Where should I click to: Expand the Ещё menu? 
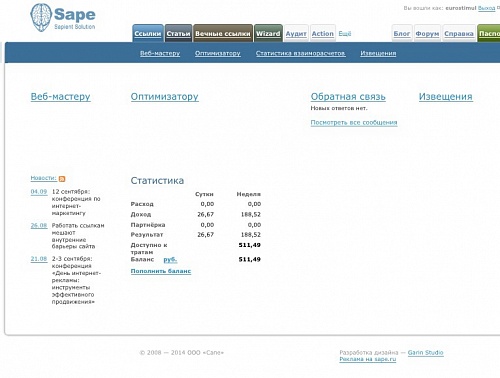(x=345, y=34)
